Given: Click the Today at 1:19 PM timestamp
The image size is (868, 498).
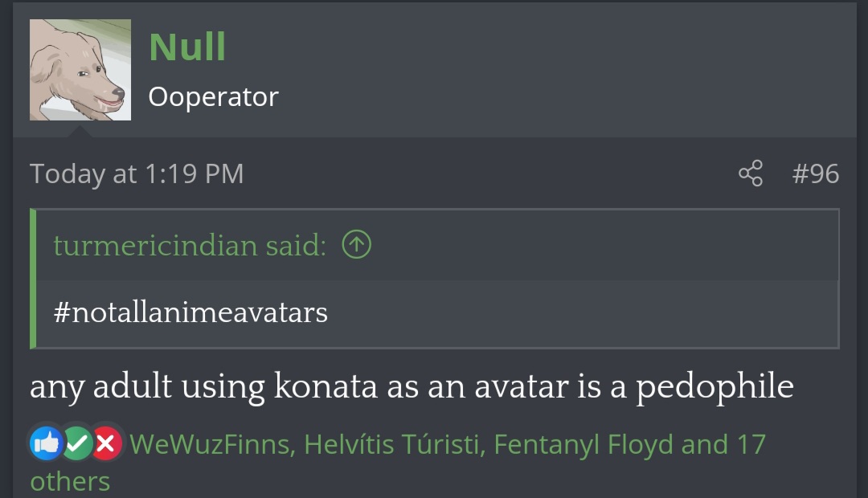Looking at the screenshot, I should coord(137,173).
